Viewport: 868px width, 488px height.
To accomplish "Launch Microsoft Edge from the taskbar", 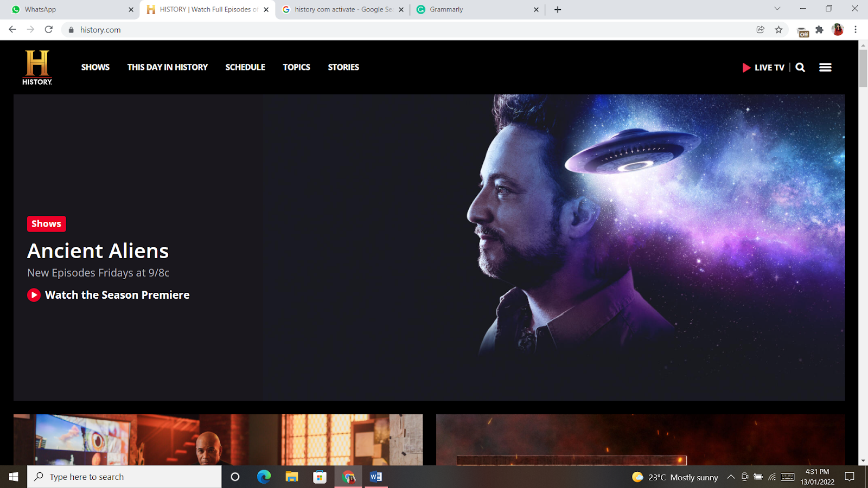I will pyautogui.click(x=264, y=477).
